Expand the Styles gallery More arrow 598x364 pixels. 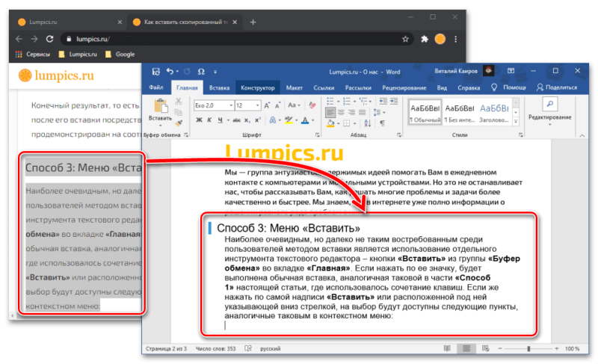(x=516, y=122)
